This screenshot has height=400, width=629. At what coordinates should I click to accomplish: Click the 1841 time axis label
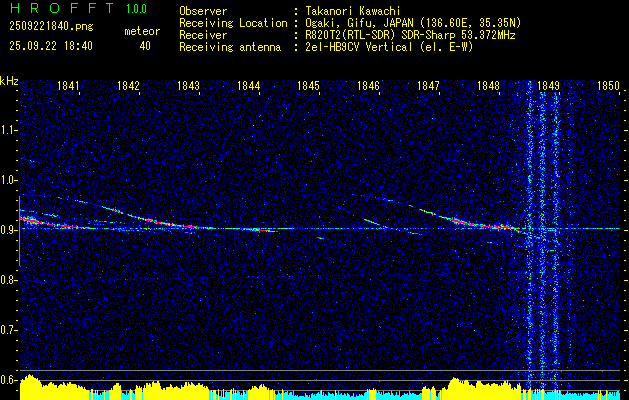[x=68, y=85]
